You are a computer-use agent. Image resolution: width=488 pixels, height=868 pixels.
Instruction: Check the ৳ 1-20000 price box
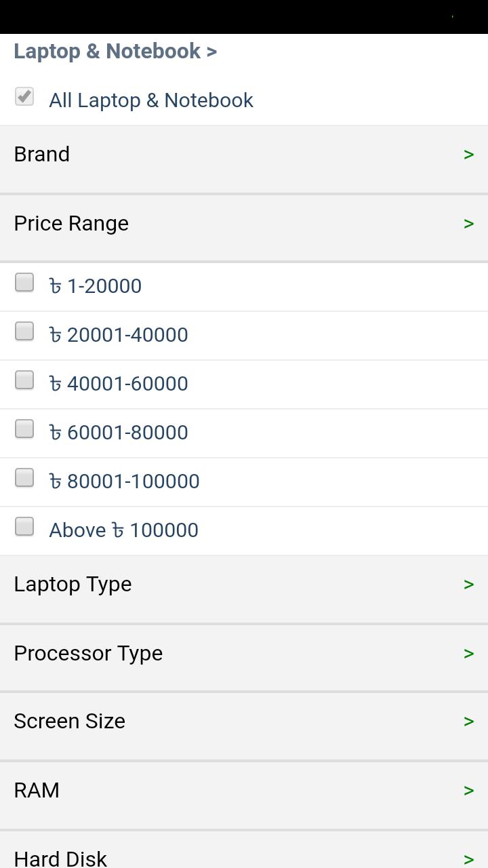tap(24, 282)
